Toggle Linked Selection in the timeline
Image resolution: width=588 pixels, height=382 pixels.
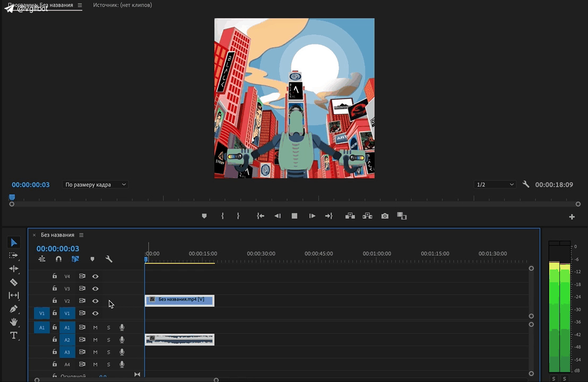click(x=75, y=259)
